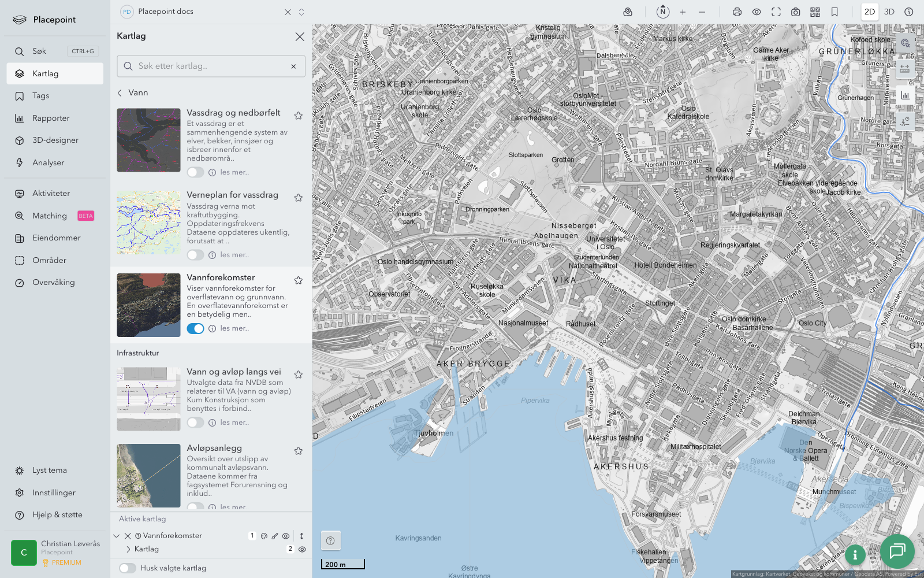Viewport: 924px width, 578px height.
Task: Collapse the Vannforekomster active layer group
Action: pos(117,536)
